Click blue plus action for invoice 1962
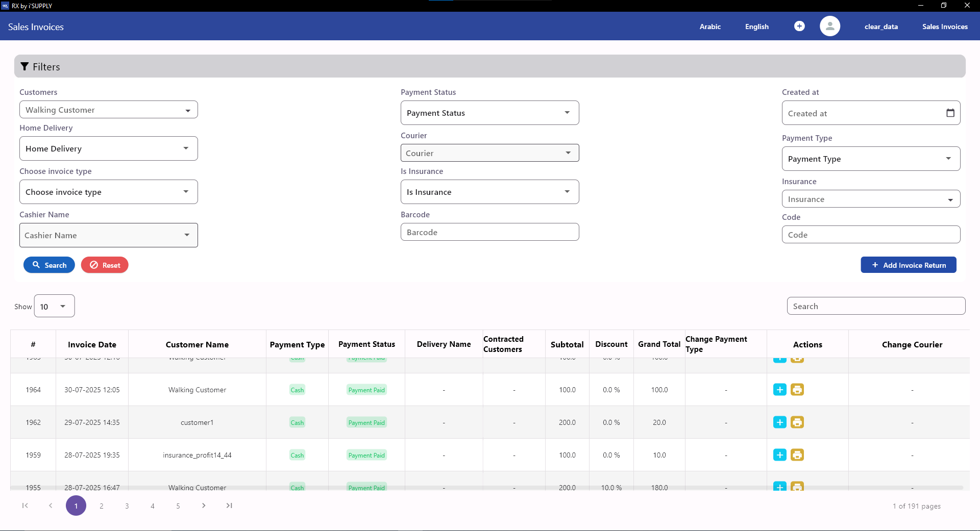 780,422
